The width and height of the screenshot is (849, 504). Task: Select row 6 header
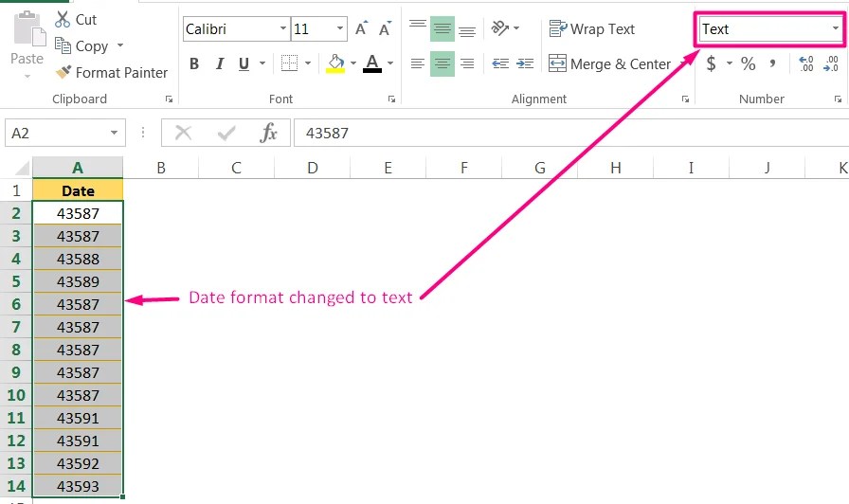click(x=16, y=304)
